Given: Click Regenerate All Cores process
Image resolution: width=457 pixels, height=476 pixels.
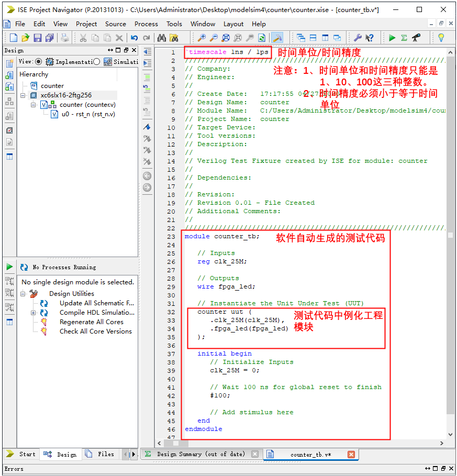Looking at the screenshot, I should point(92,322).
